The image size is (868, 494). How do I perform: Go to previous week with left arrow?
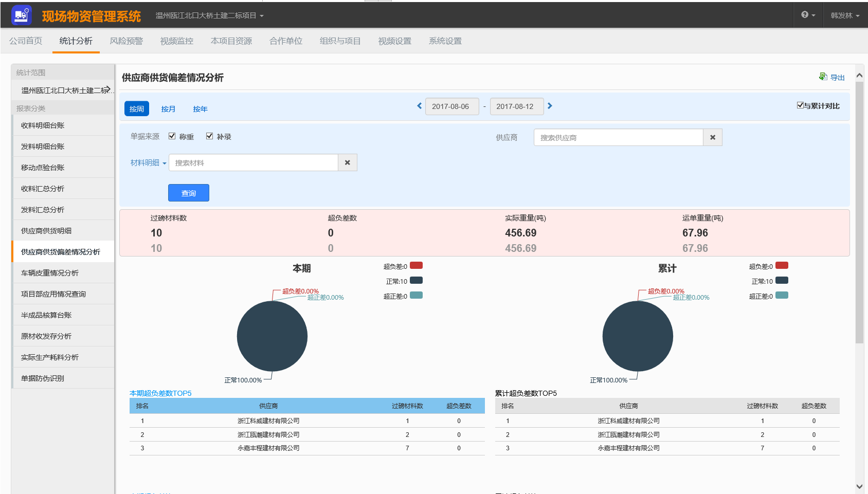coord(419,106)
